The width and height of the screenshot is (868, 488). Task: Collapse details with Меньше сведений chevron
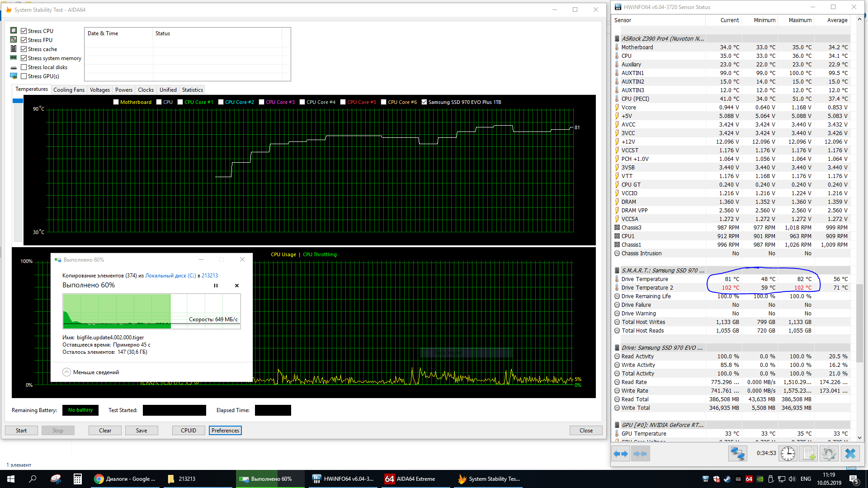66,372
